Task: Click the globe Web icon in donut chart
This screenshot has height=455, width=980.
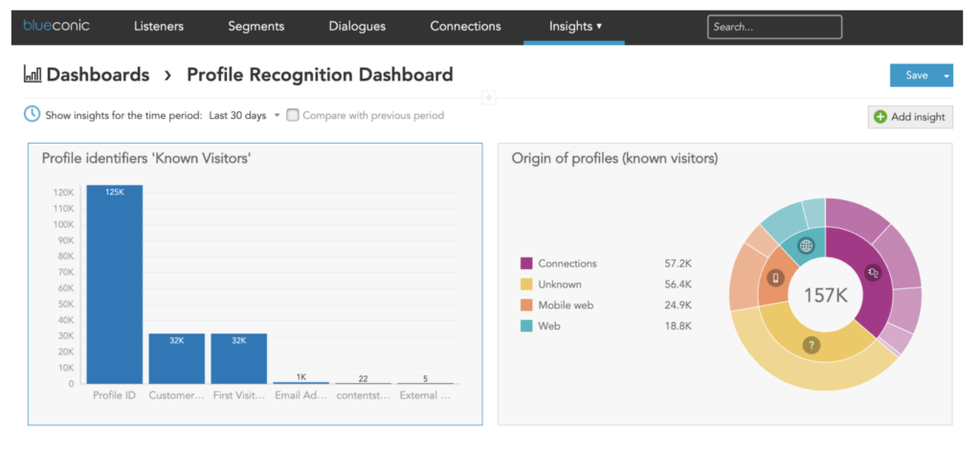Action: click(x=806, y=246)
